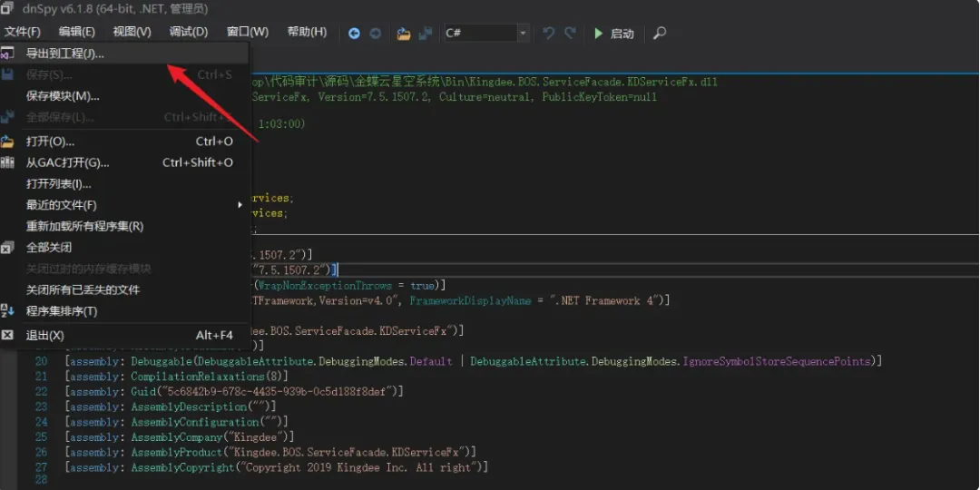
Task: Expand the 最近的文件(F) submenu arrow
Action: pyautogui.click(x=240, y=205)
